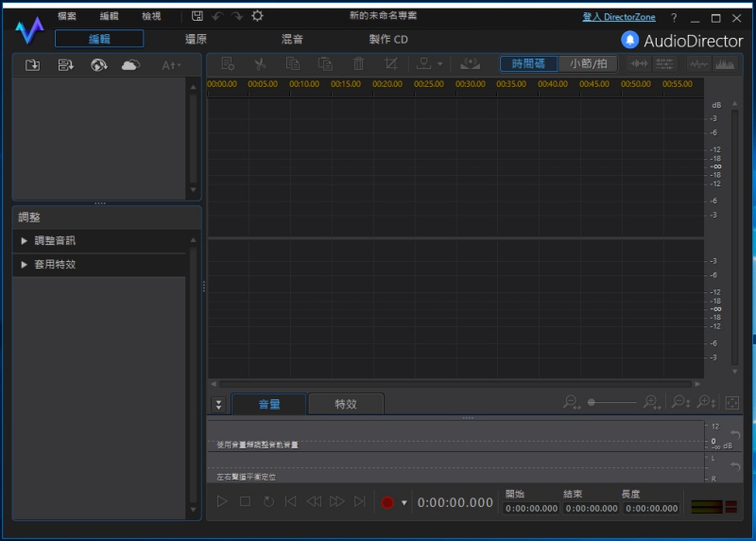Select the 特效 effects tab

(x=346, y=404)
